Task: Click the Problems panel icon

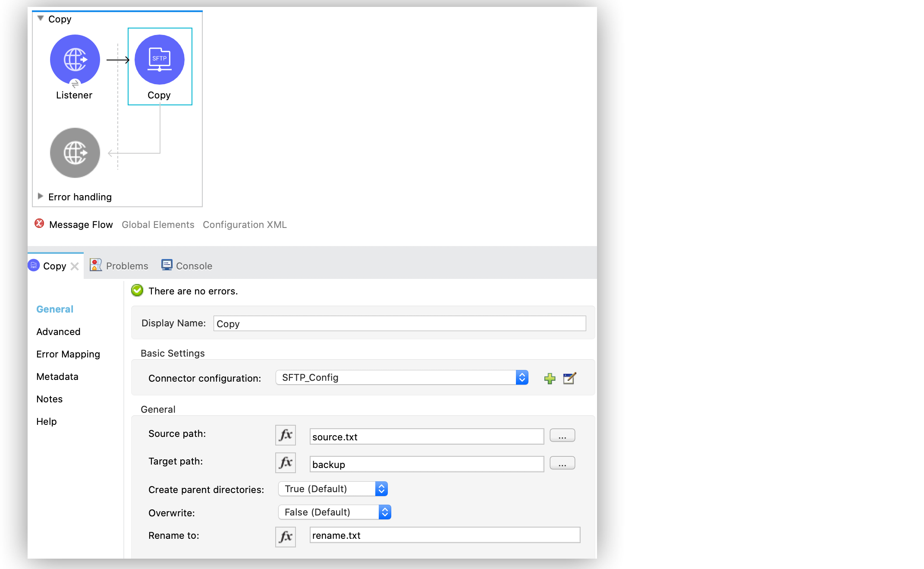Action: coord(95,265)
